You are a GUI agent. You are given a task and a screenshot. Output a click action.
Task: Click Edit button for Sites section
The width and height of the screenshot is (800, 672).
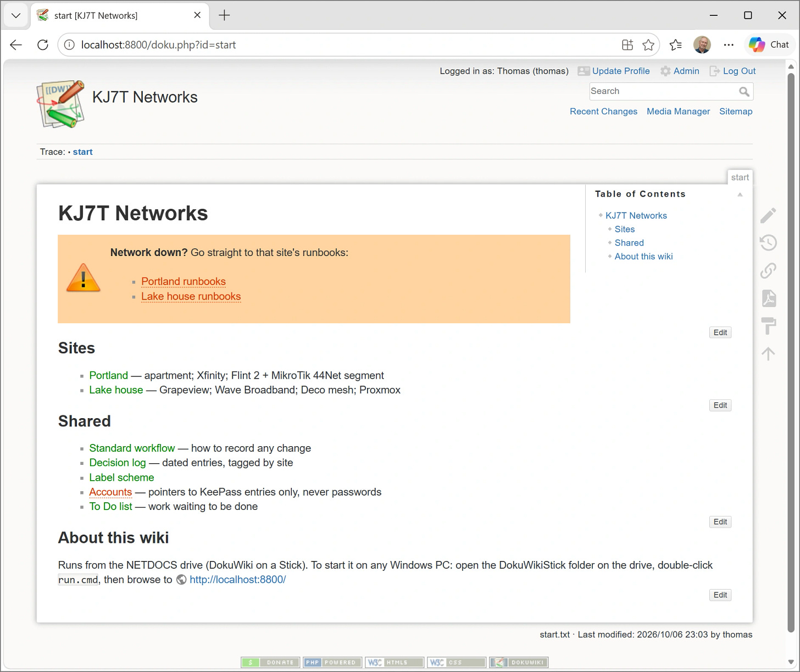[x=720, y=405]
